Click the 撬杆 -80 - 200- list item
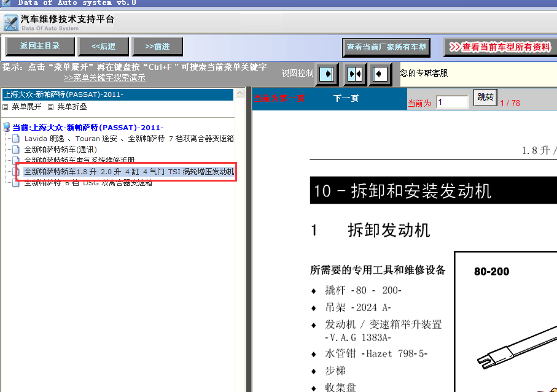Image resolution: width=557 pixels, height=392 pixels. (x=363, y=290)
